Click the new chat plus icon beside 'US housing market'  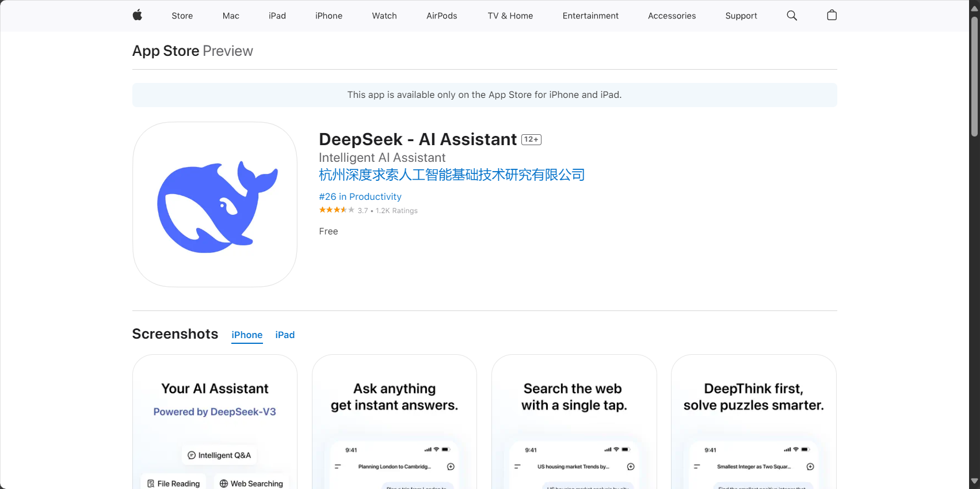tap(631, 467)
